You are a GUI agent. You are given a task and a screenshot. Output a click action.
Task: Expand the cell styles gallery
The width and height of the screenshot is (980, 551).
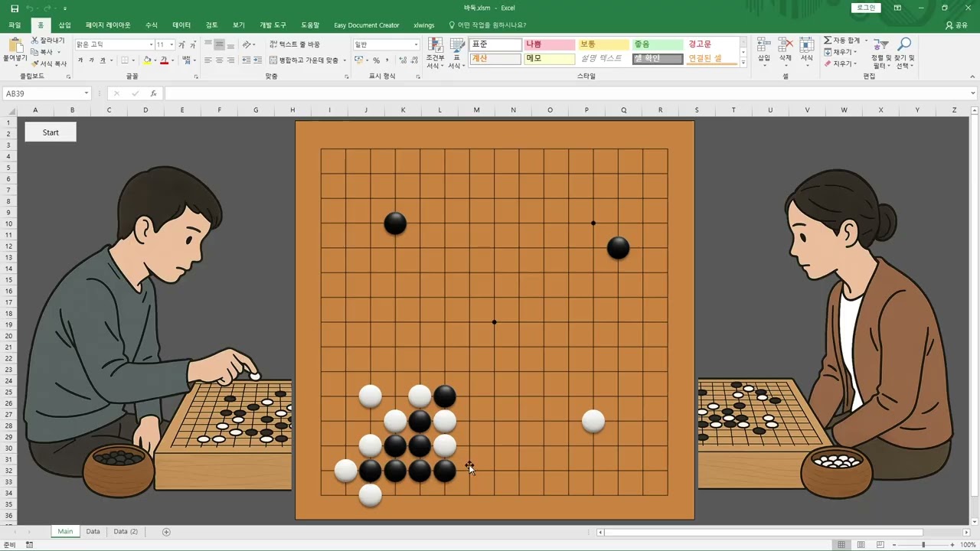point(743,64)
